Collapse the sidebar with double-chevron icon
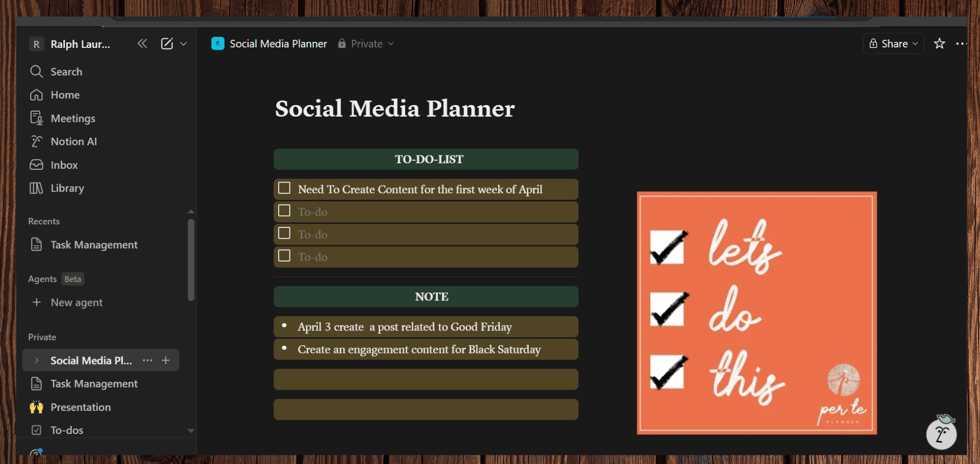This screenshot has height=464, width=980. [142, 44]
